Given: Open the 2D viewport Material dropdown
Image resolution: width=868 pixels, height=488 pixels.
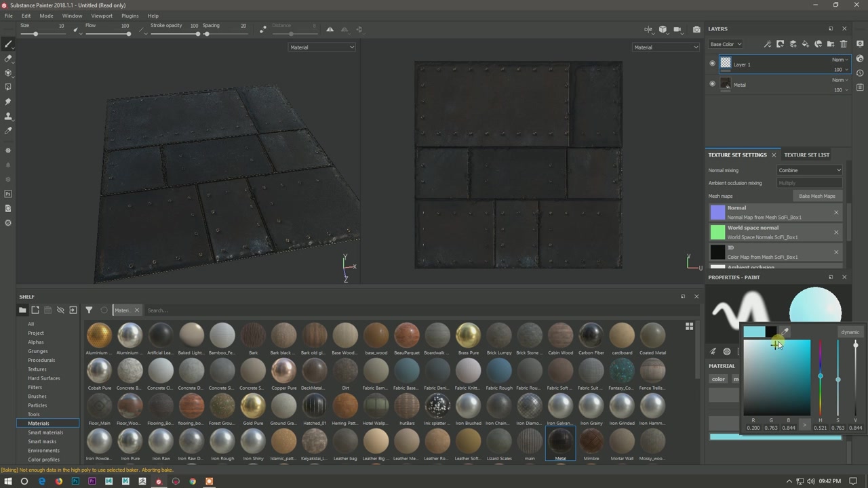Looking at the screenshot, I should (x=665, y=47).
